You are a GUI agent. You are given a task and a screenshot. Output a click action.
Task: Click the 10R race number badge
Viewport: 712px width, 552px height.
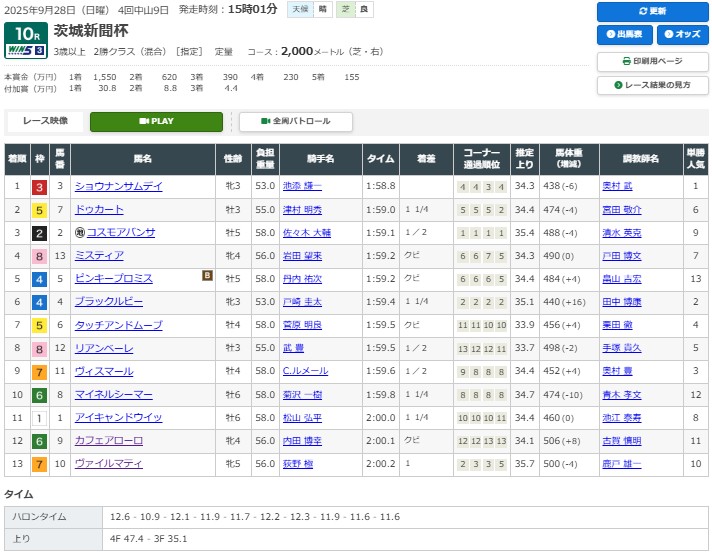coord(26,33)
